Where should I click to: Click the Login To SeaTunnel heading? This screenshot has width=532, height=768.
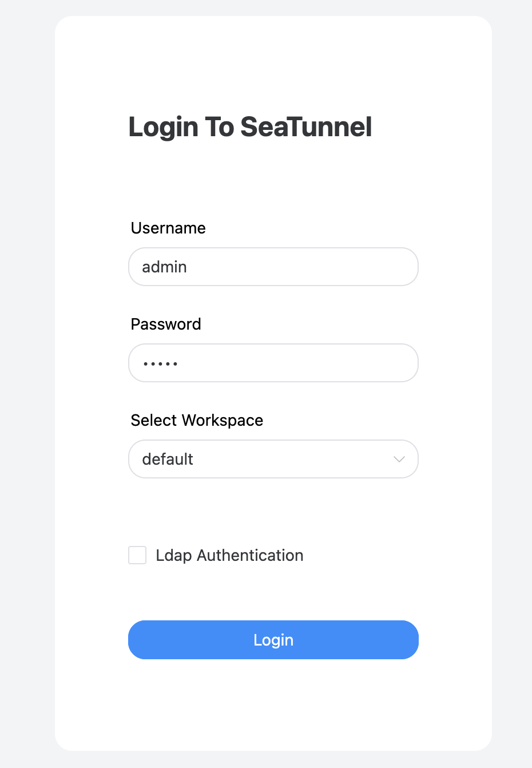[x=250, y=126]
